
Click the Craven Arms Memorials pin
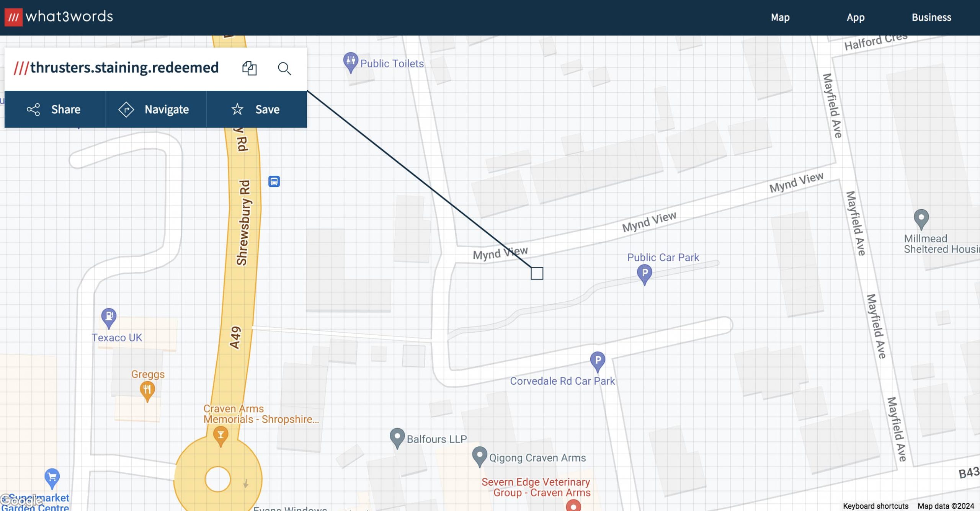220,437
